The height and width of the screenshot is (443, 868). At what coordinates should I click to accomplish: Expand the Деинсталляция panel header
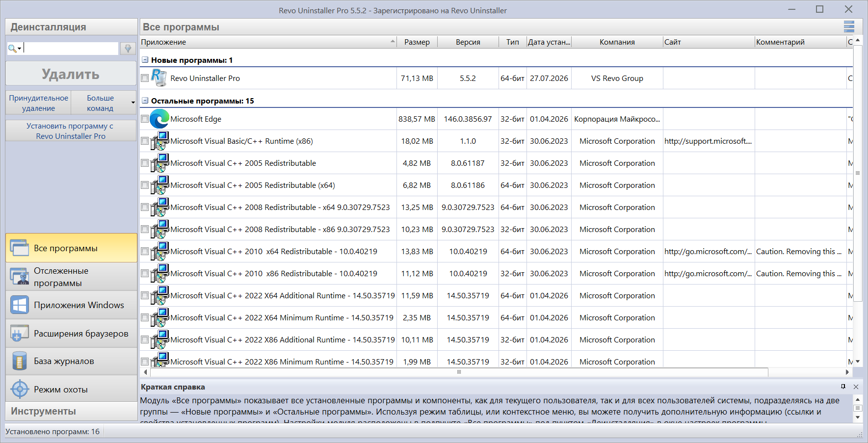pos(71,27)
